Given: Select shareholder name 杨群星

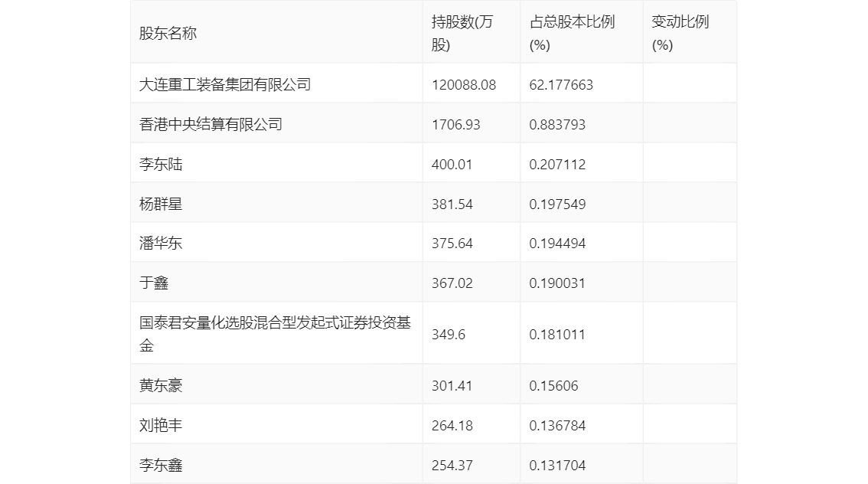Looking at the screenshot, I should (161, 204).
